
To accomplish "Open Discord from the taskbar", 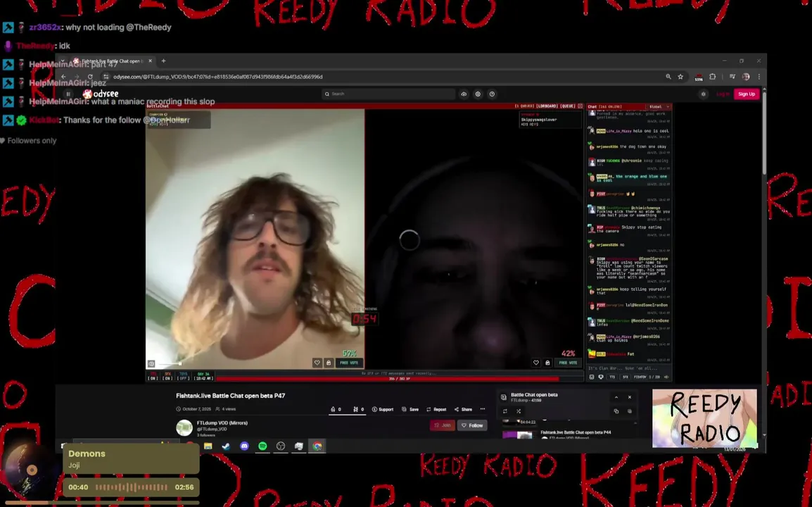I will pos(244,446).
